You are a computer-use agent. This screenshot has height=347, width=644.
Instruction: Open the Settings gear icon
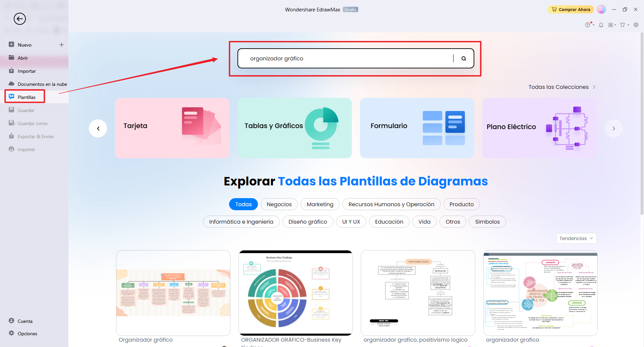point(636,25)
